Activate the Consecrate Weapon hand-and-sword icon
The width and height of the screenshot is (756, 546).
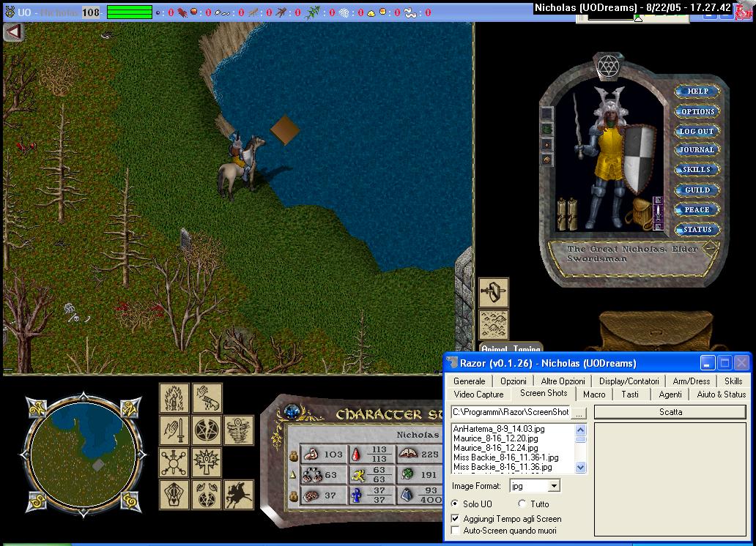pyautogui.click(x=174, y=430)
